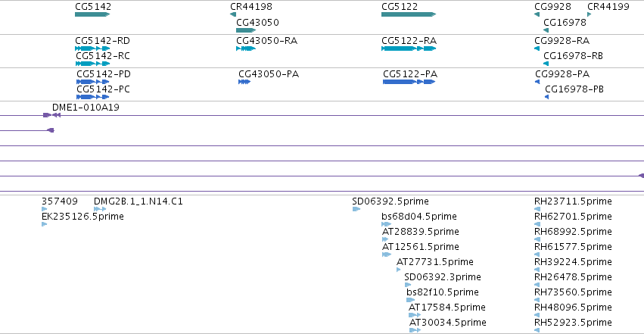Select the AT30034.5prime EST glyph

click(415, 330)
